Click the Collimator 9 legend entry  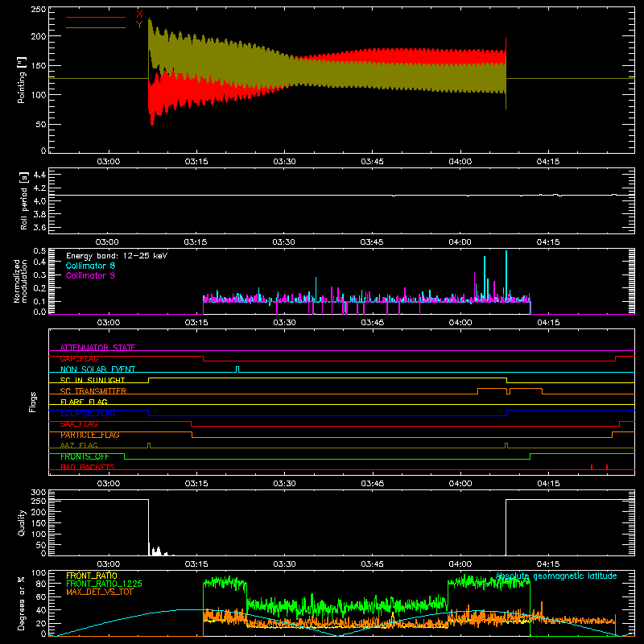90,275
